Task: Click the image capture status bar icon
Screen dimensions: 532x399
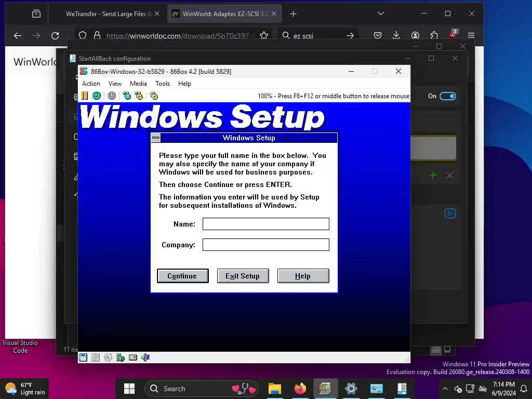Action: tap(133, 357)
